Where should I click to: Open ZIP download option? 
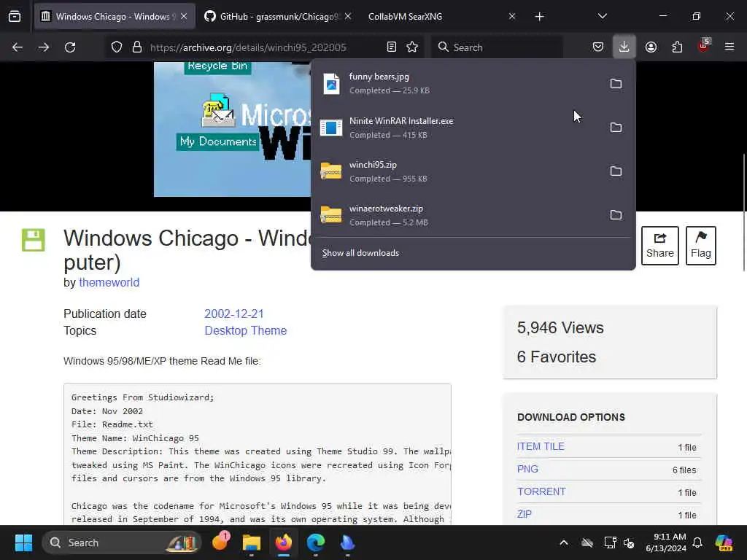click(524, 514)
